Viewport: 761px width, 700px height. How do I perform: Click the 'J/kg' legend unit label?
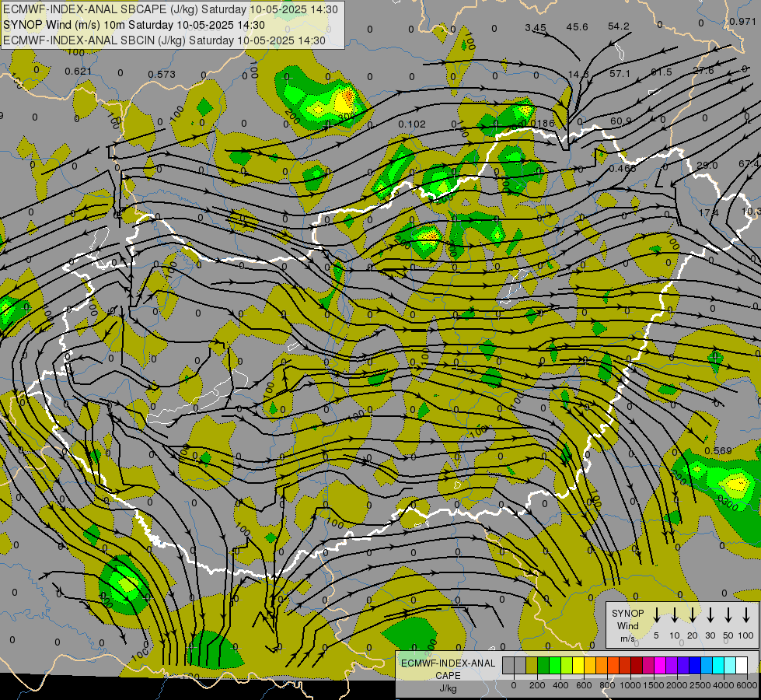point(448,688)
